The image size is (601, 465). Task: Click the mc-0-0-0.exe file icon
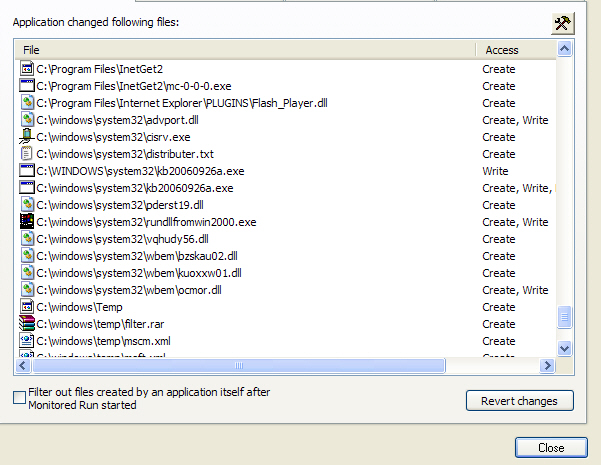tap(27, 86)
